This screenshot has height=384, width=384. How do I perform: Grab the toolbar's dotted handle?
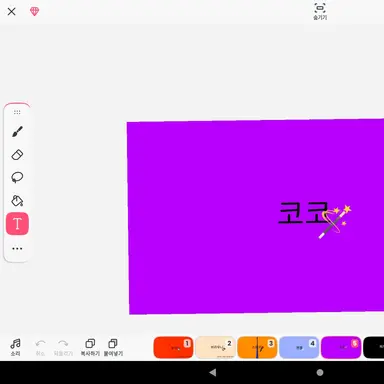[x=17, y=112]
